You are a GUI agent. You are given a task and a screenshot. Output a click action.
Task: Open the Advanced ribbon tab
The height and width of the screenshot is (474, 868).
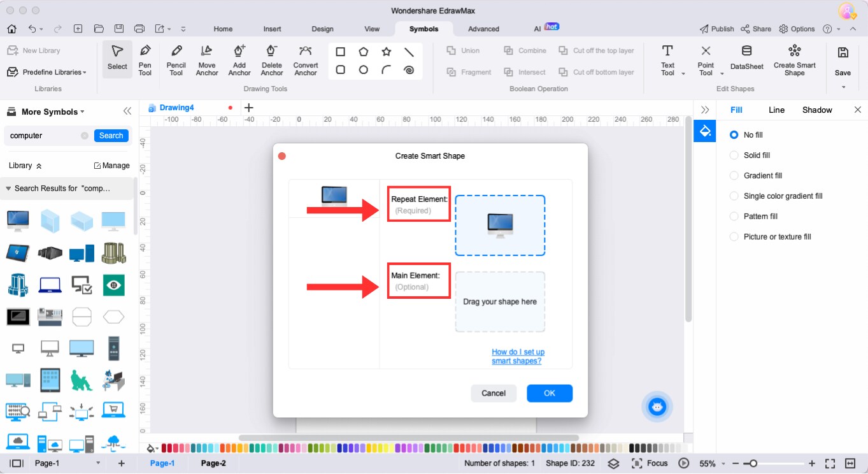tap(483, 29)
